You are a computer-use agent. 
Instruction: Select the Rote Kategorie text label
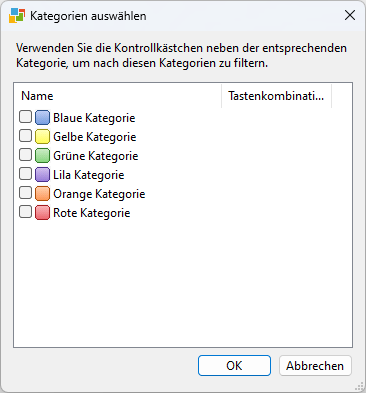click(92, 213)
